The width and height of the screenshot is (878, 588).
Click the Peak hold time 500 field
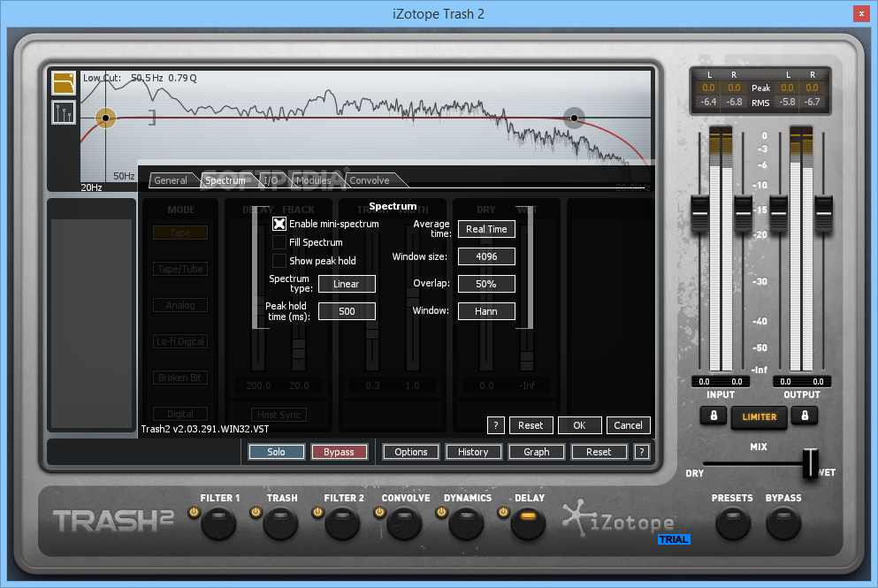tap(347, 311)
